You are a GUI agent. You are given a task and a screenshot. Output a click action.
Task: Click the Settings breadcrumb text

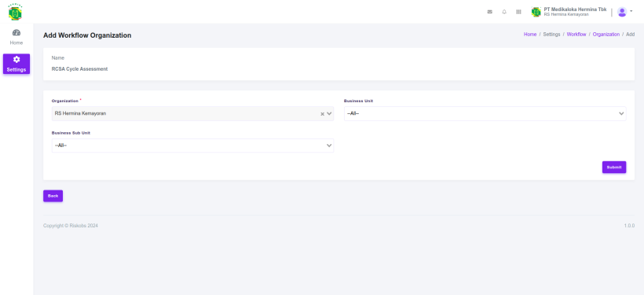click(x=551, y=35)
